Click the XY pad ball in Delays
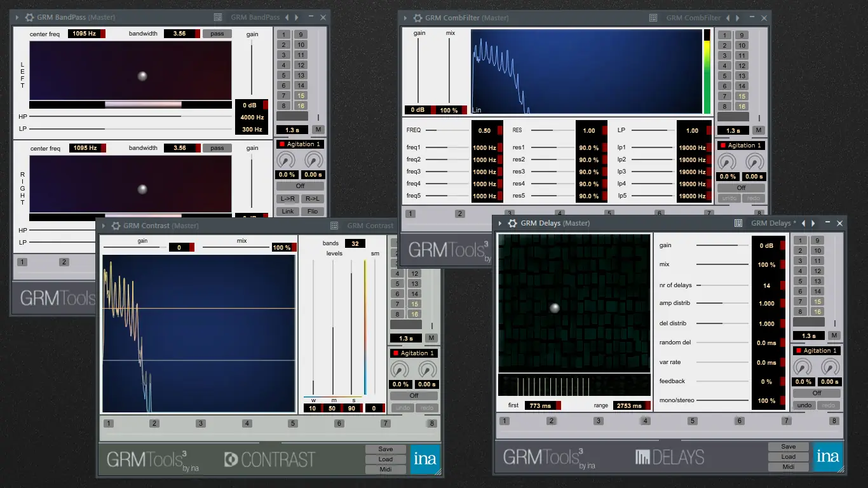This screenshot has width=868, height=488. click(x=554, y=308)
